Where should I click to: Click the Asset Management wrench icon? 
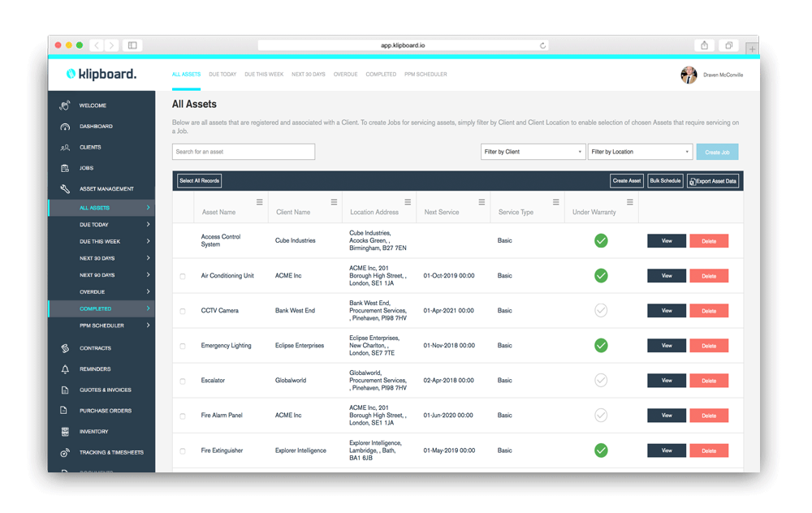[x=65, y=189]
